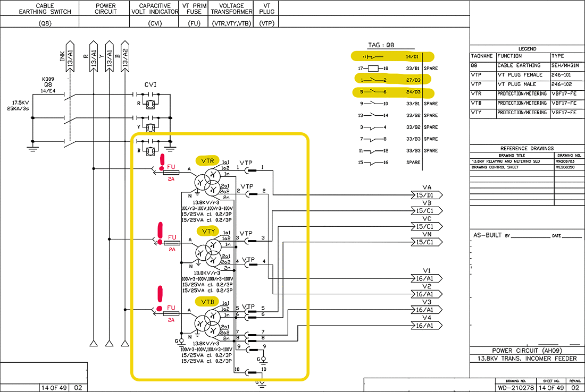The width and height of the screenshot is (585, 392).
Task: Click the '13.8KV/r3' ratio under VTR
Action: 206,203
